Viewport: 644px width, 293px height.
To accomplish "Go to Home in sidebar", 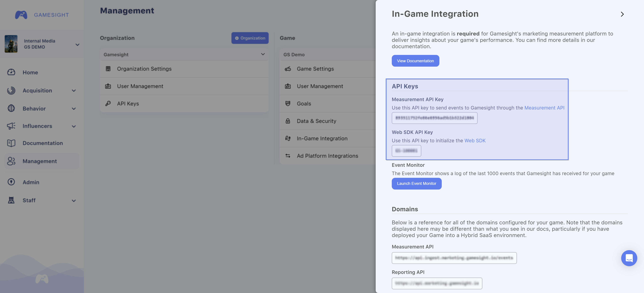I will 30,72.
